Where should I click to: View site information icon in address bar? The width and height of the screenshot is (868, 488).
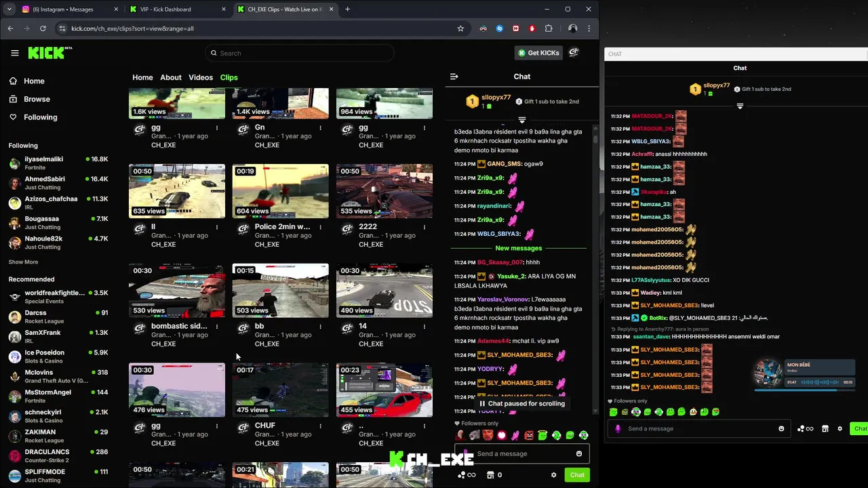pos(62,28)
